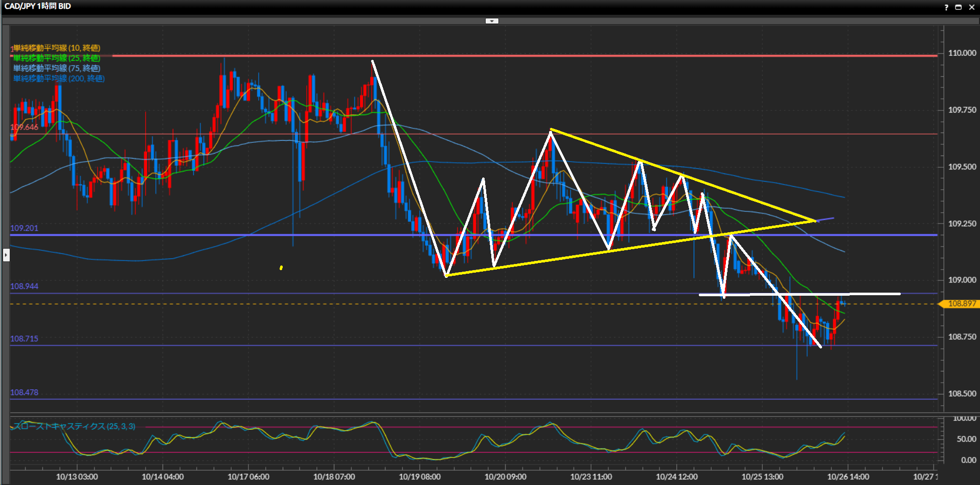Click the 10/20 09:00 time axis label
Viewport: 980px width, 485px height.
pyautogui.click(x=505, y=477)
